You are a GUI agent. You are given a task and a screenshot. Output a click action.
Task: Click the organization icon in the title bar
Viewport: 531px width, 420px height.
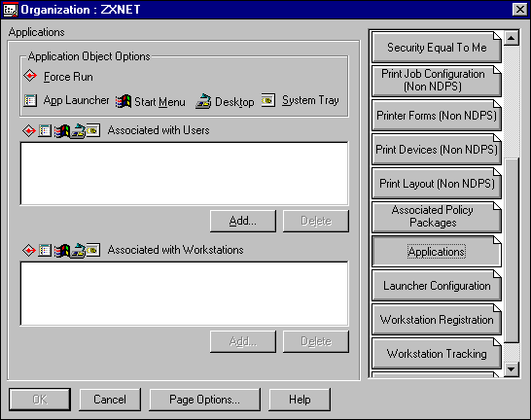coord(10,10)
